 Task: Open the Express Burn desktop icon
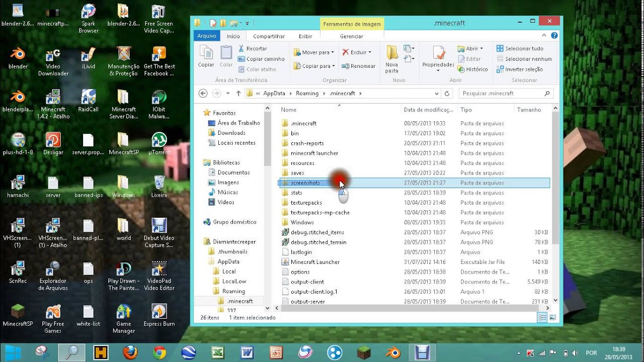[x=159, y=316]
